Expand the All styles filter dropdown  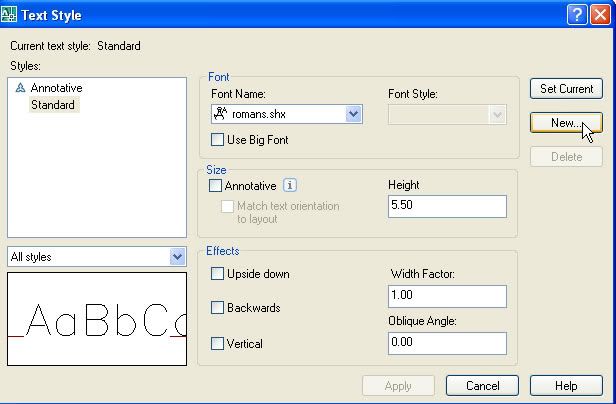tap(177, 257)
